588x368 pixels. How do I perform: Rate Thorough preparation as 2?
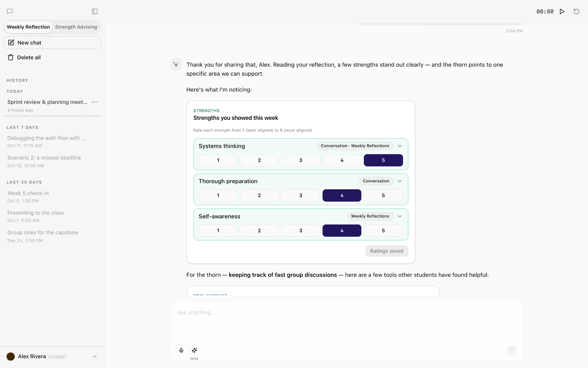(x=259, y=195)
